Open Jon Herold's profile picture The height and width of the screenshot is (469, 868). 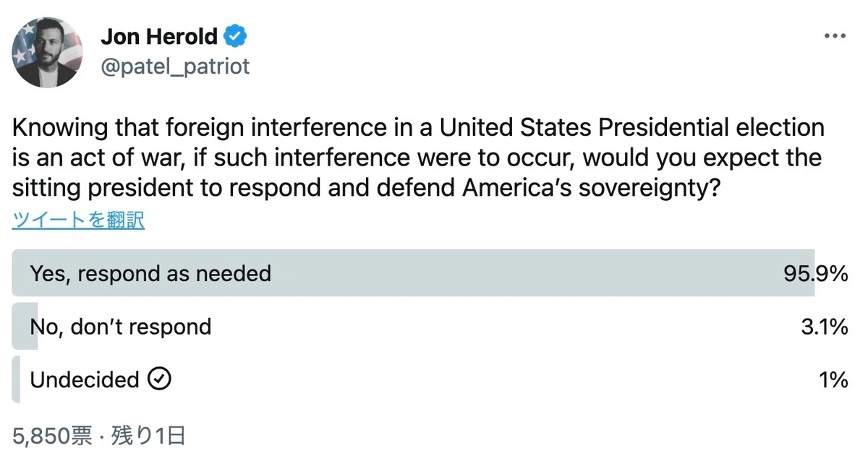(47, 51)
